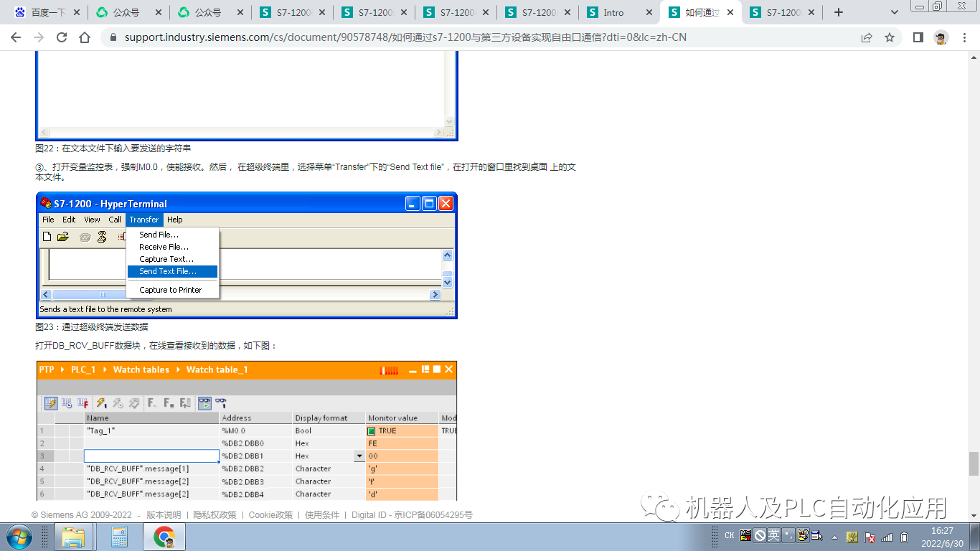This screenshot has height=551, width=980.
Task: Click the "Tag_1" name cell
Action: coord(151,430)
